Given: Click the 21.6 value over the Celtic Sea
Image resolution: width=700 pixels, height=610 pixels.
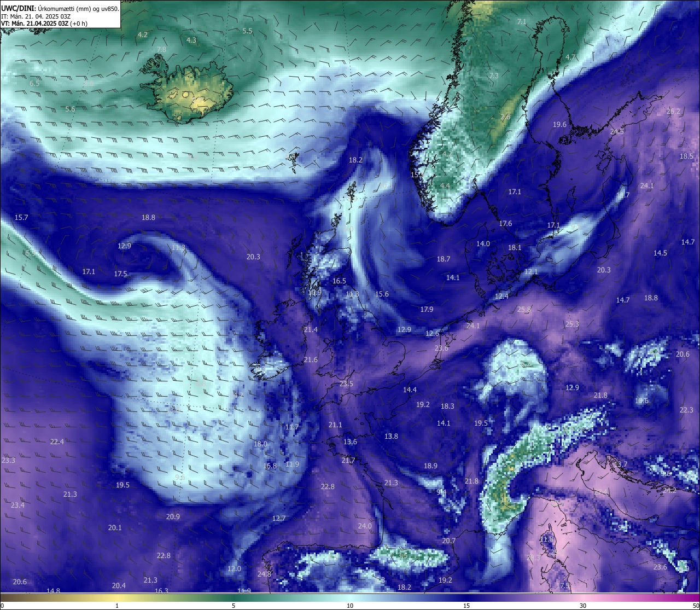Looking at the screenshot, I should 311,360.
